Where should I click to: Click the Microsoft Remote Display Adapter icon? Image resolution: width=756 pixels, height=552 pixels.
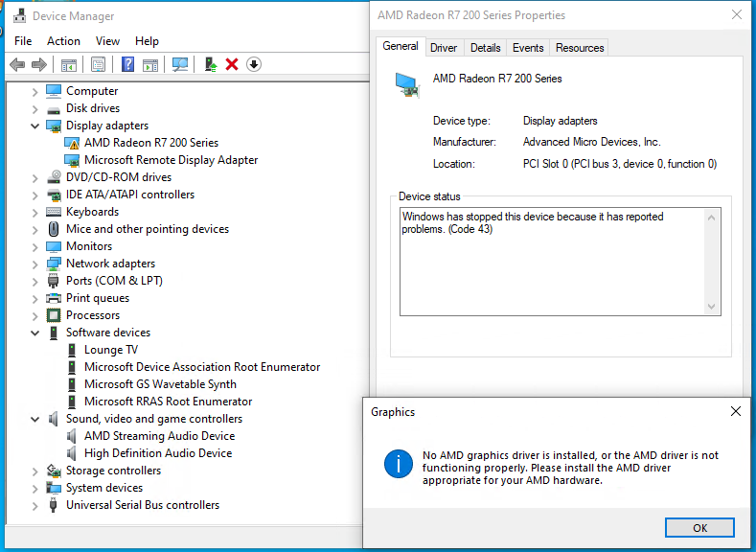[x=71, y=160]
